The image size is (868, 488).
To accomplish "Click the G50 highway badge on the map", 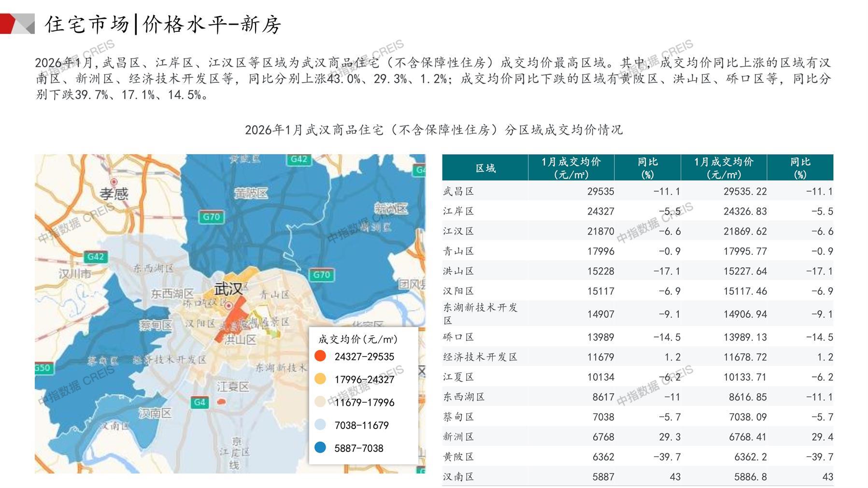I will pyautogui.click(x=43, y=368).
